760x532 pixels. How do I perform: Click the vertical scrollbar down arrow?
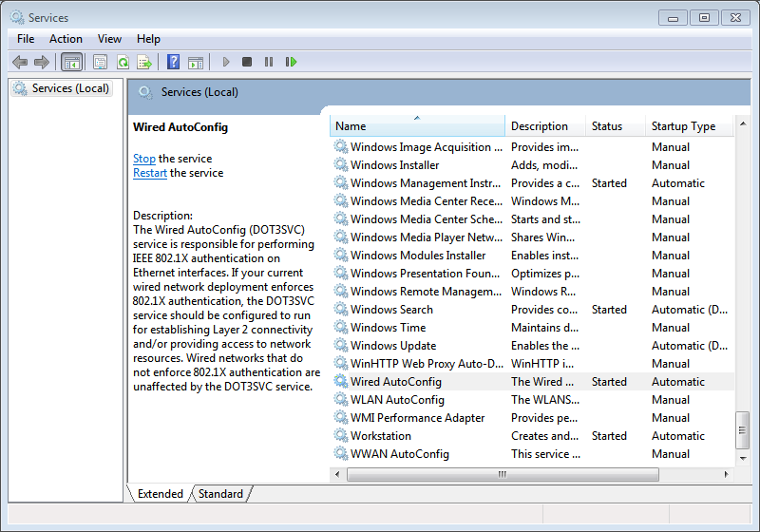click(x=743, y=458)
